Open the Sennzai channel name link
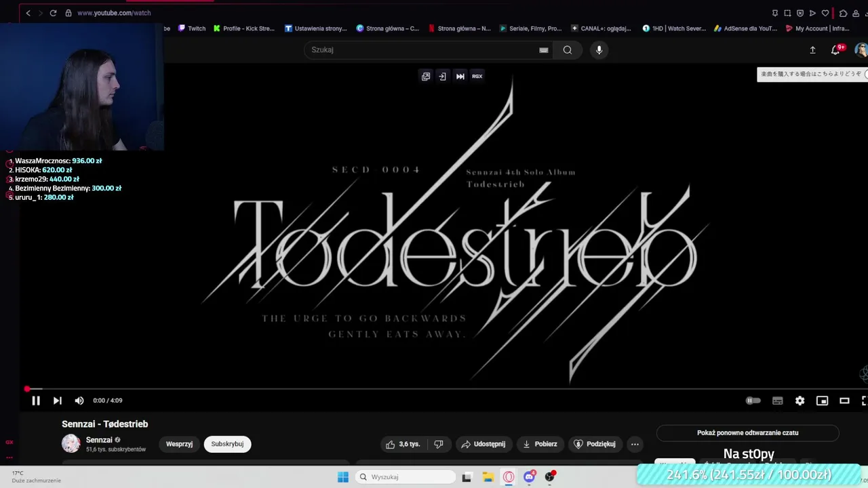 pos(99,440)
